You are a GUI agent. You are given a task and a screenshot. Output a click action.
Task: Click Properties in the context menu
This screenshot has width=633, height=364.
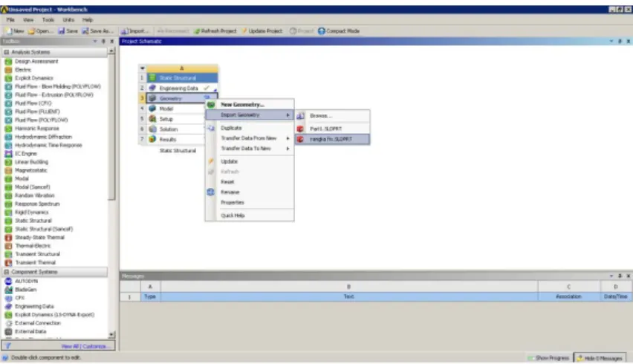250,203
